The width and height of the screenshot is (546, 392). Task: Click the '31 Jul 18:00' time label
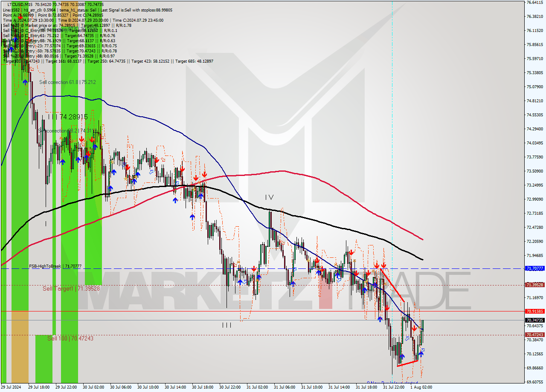(x=366, y=387)
